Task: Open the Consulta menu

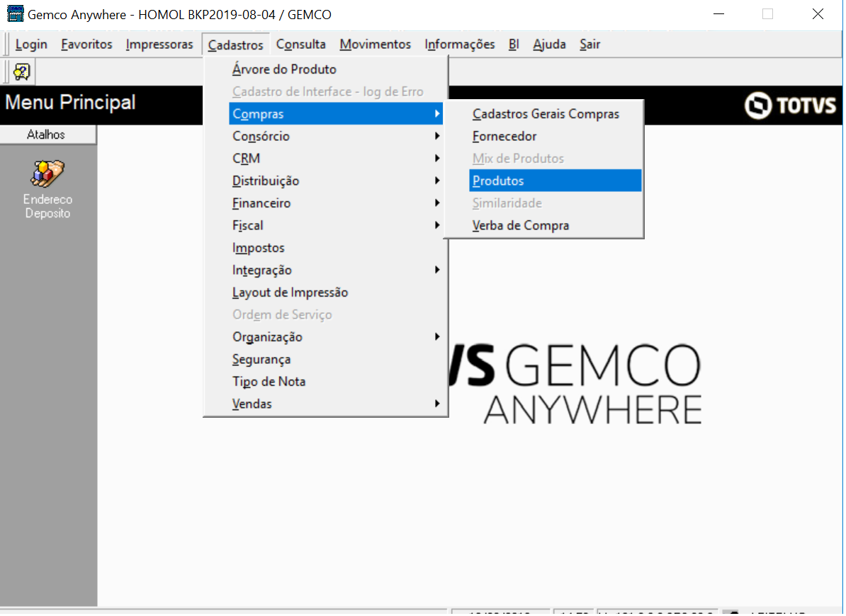Action: click(300, 44)
